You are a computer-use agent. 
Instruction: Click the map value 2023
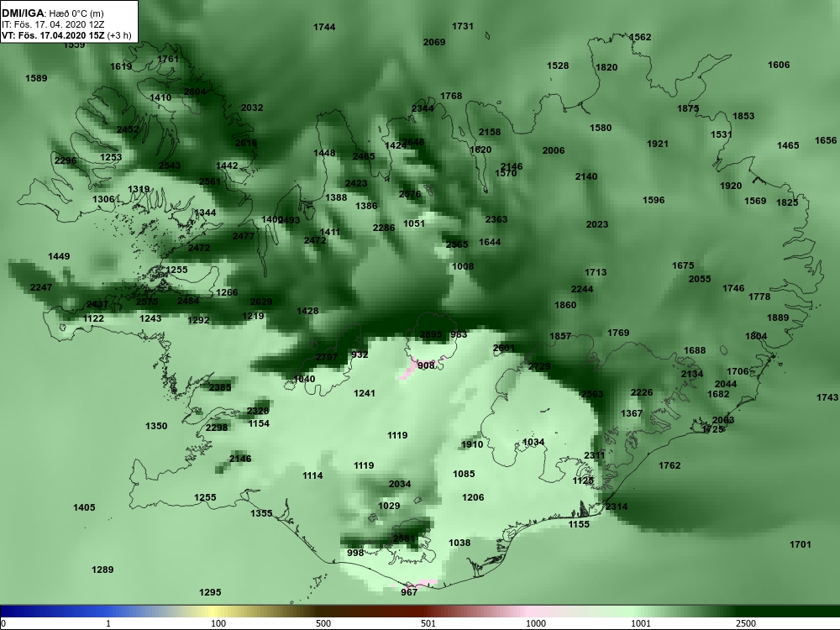pos(596,224)
